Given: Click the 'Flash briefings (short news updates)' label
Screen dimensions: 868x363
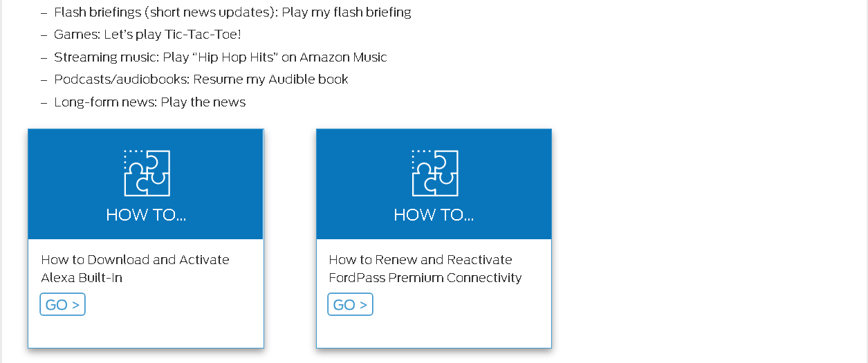Looking at the screenshot, I should point(166,12).
